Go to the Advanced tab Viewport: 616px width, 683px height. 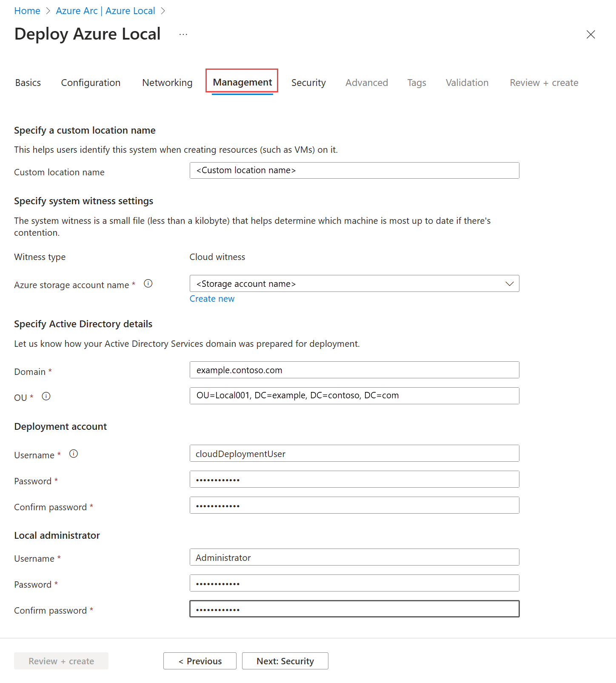(x=366, y=82)
